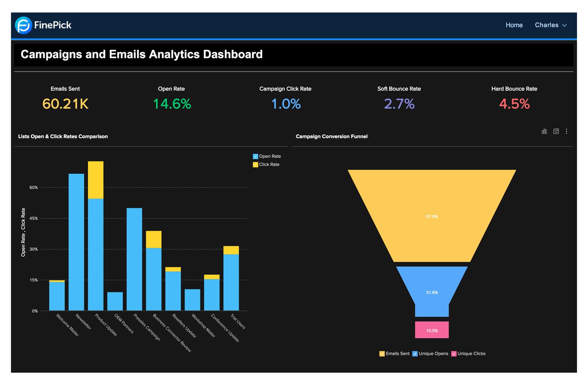Viewport: 588px width, 377px height.
Task: Click the yellow 57.9% funnel segment
Action: pos(432,216)
